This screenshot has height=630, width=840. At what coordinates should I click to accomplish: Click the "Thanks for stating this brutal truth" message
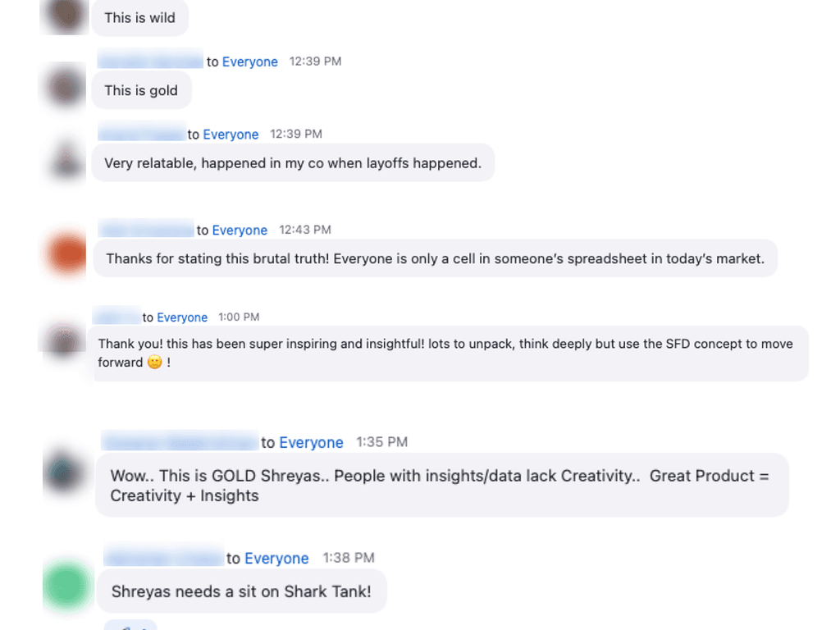pyautogui.click(x=435, y=258)
